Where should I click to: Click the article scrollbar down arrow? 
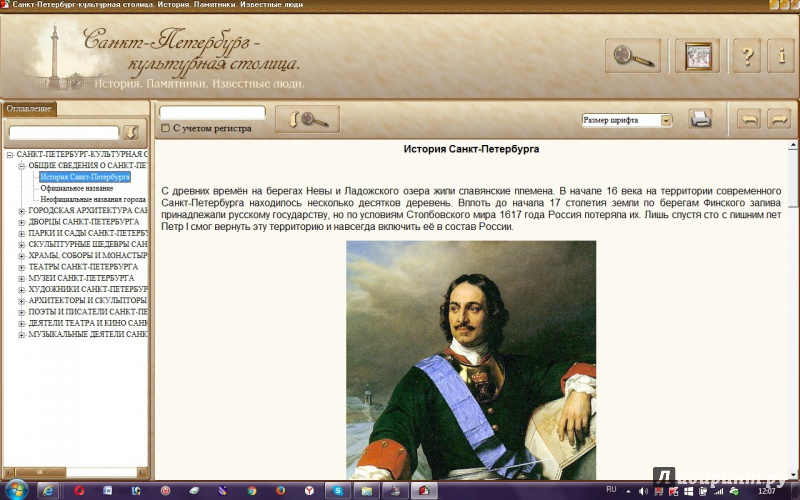[x=793, y=474]
